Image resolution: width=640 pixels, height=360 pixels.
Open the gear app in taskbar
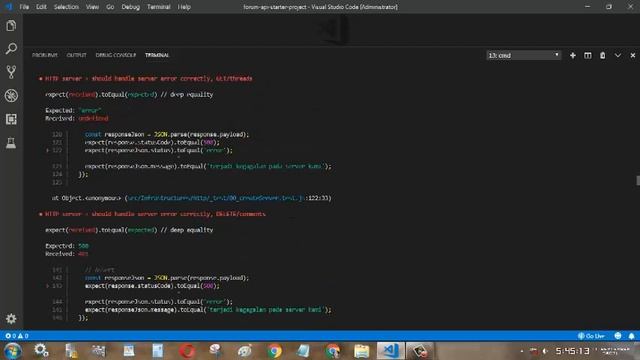click(x=41, y=351)
